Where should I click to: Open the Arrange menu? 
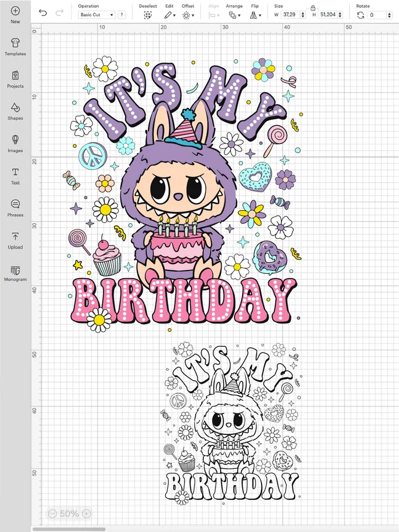click(234, 16)
